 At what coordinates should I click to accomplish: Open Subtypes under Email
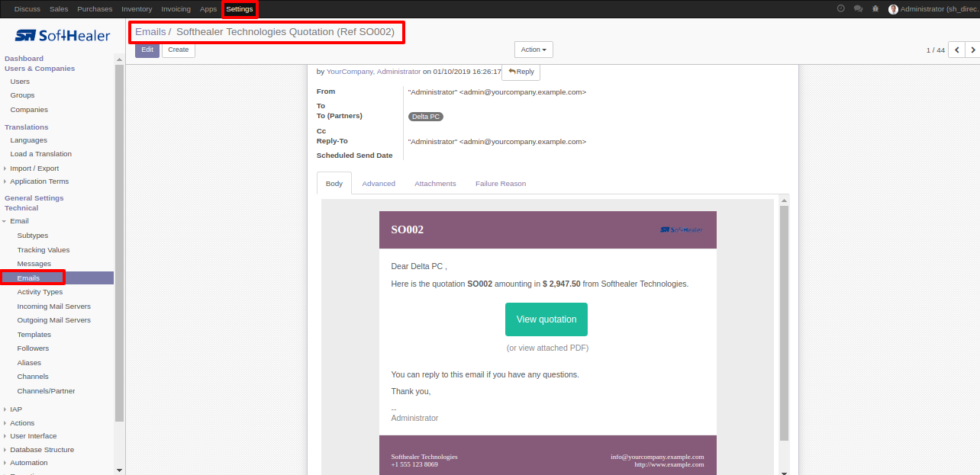pyautogui.click(x=33, y=236)
